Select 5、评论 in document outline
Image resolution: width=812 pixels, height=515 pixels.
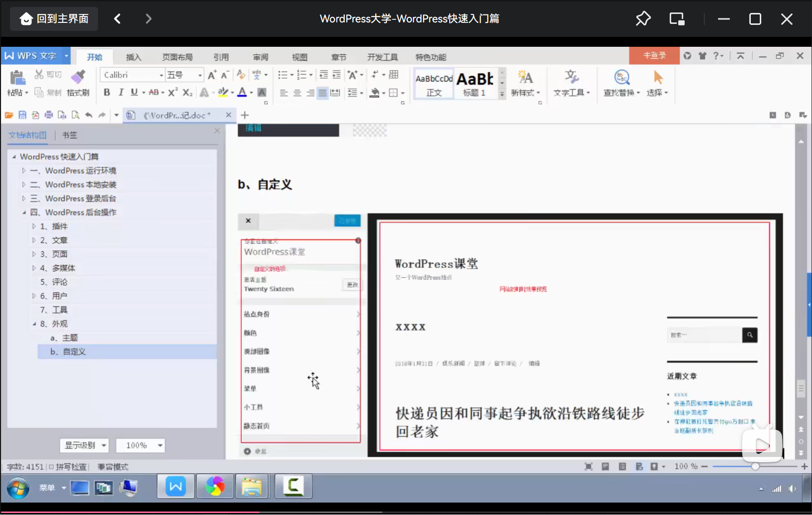pos(54,282)
